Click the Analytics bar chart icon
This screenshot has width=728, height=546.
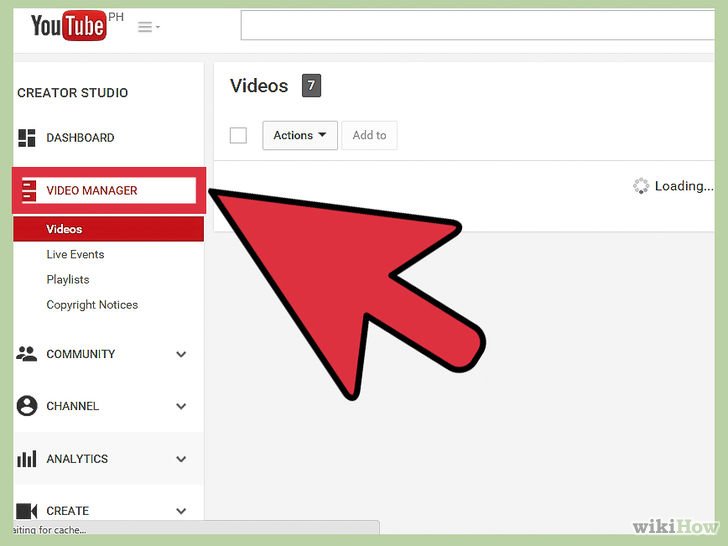pos(26,459)
